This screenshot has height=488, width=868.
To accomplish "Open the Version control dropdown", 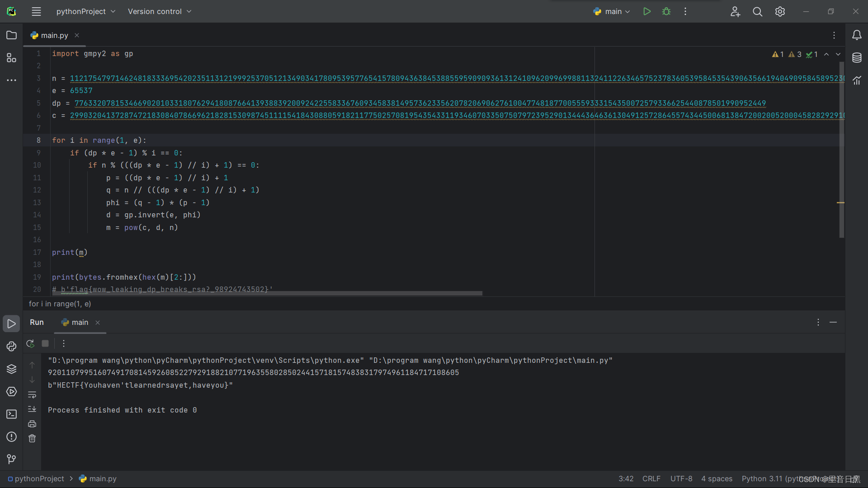I will (x=159, y=11).
